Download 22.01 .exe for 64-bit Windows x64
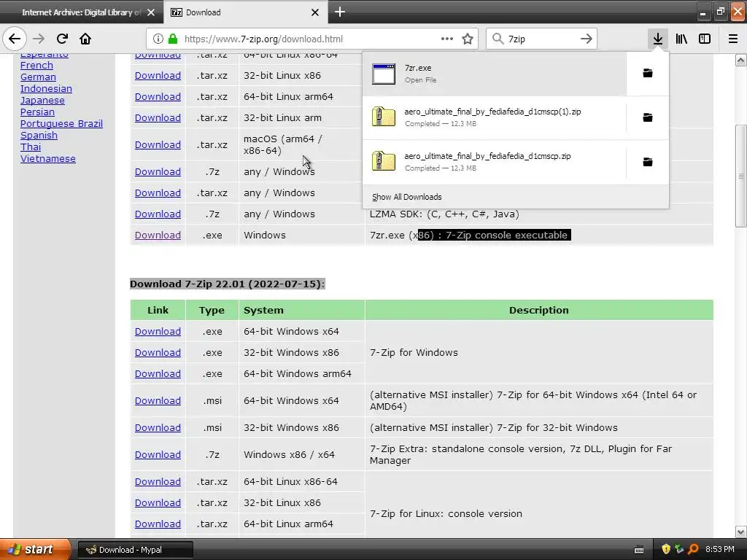This screenshot has height=560, width=747. pos(158,332)
